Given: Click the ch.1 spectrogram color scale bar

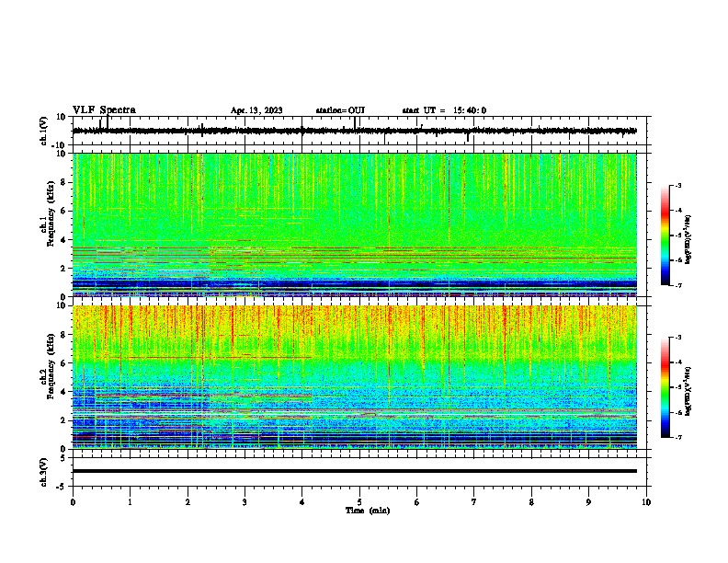Looking at the screenshot, I should click(665, 236).
